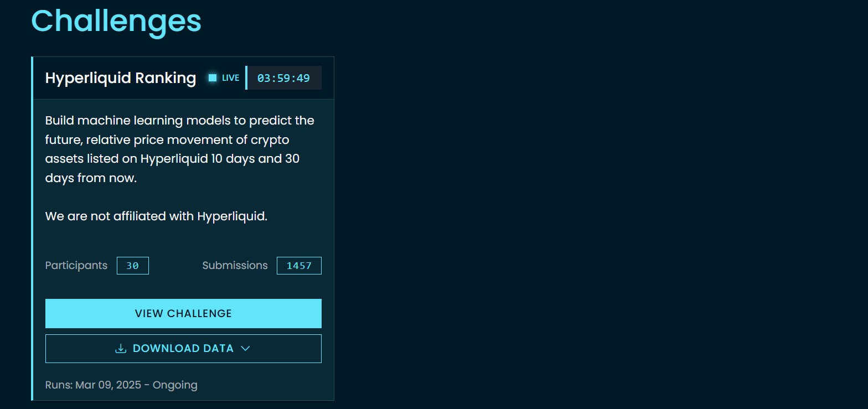Click the Participants label
Screen dimensions: 868x409
coord(76,266)
